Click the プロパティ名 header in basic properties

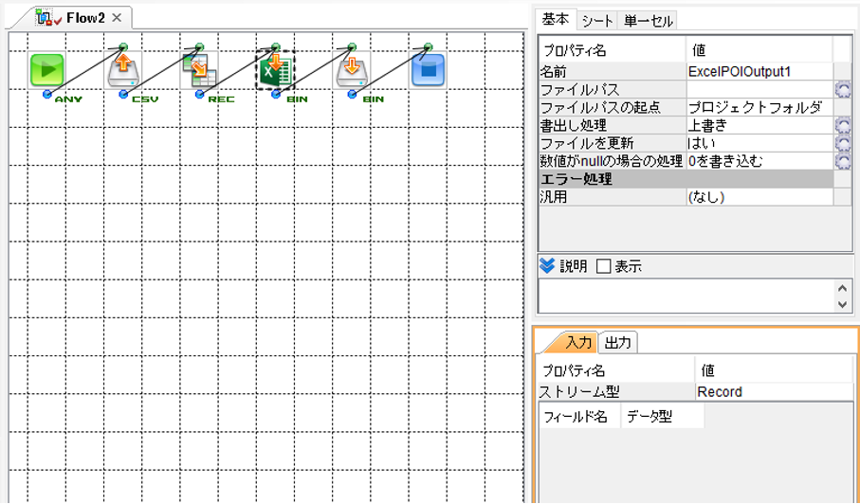pos(613,50)
